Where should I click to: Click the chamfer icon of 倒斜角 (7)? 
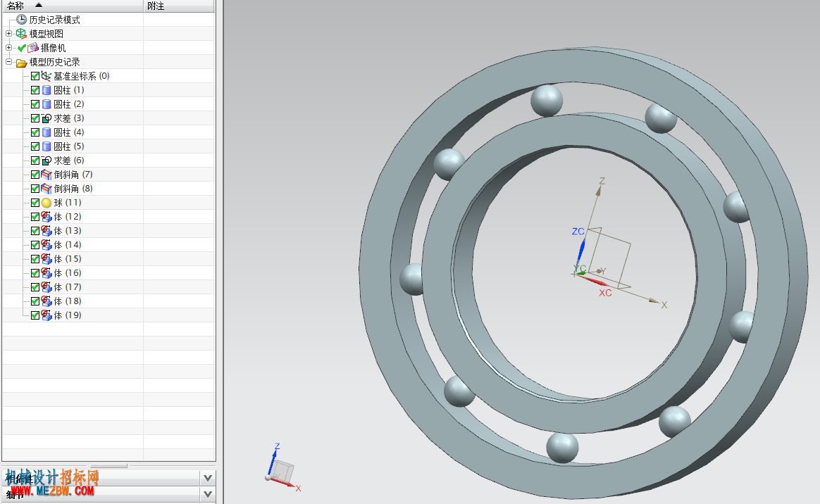[46, 175]
